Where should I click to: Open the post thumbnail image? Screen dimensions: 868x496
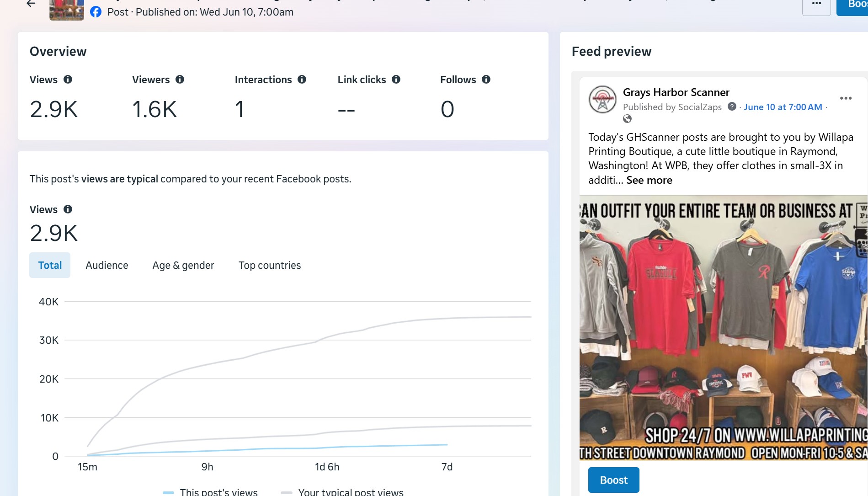[x=67, y=10]
